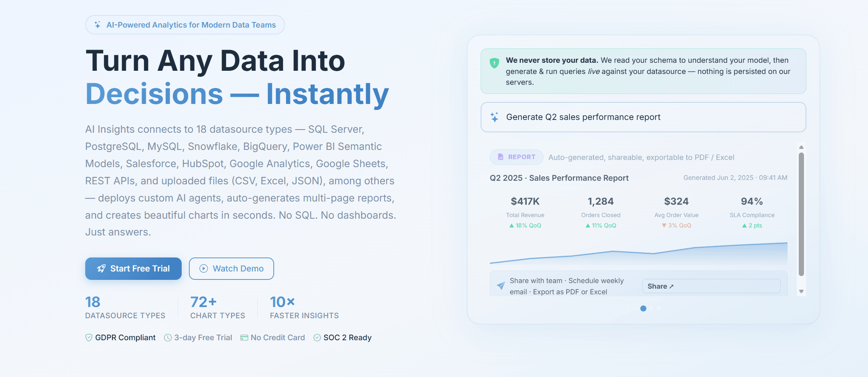Click the SOC 2 Ready label
The height and width of the screenshot is (377, 868).
347,338
